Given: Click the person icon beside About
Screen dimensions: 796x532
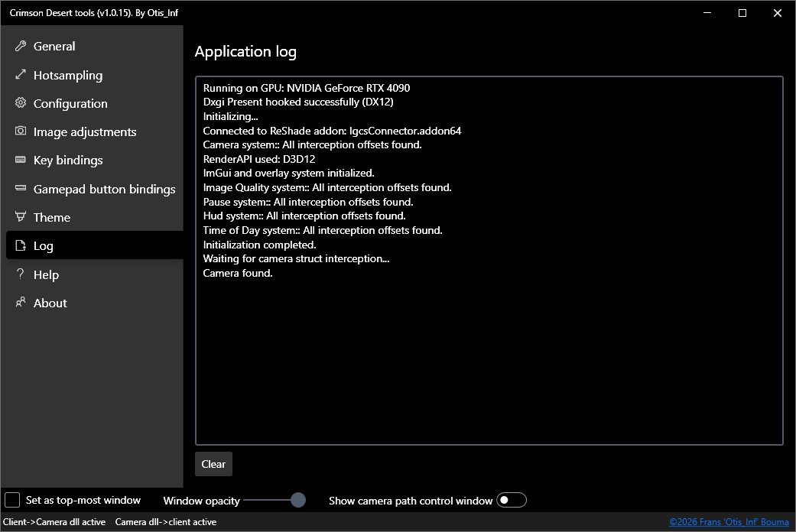Looking at the screenshot, I should (x=21, y=303).
